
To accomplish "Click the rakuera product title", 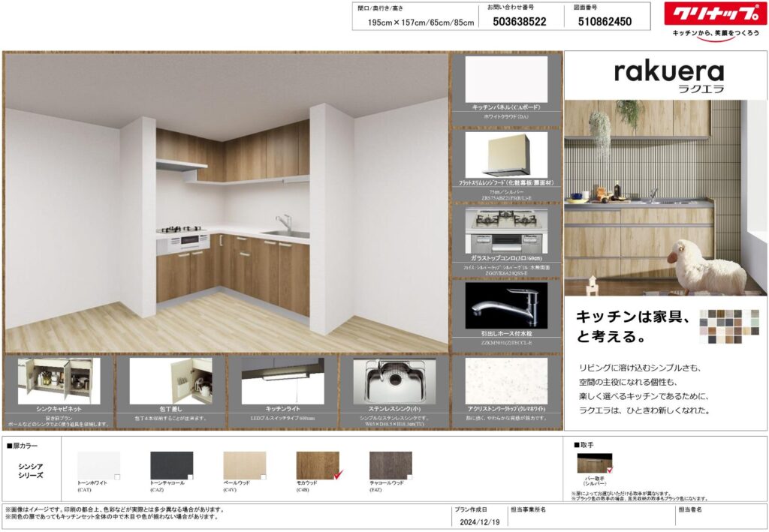I will click(668, 73).
